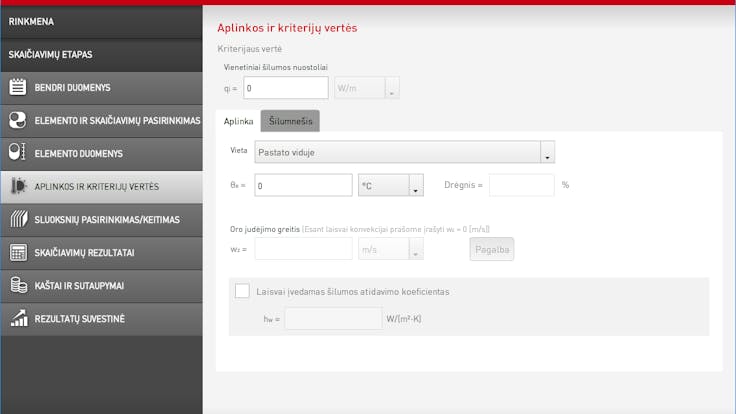Open the W/m unit dropdown
Viewport: 736px width, 414px height.
click(392, 88)
